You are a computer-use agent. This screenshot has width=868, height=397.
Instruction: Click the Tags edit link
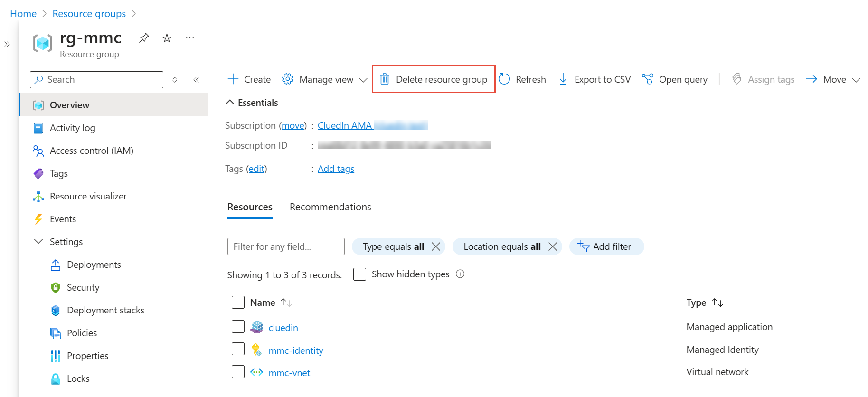tap(256, 169)
